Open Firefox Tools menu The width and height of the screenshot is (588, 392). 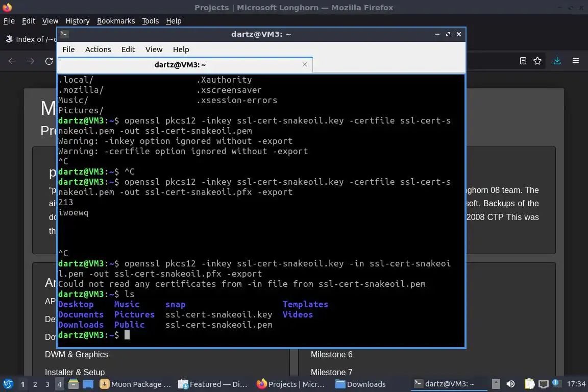coord(151,21)
